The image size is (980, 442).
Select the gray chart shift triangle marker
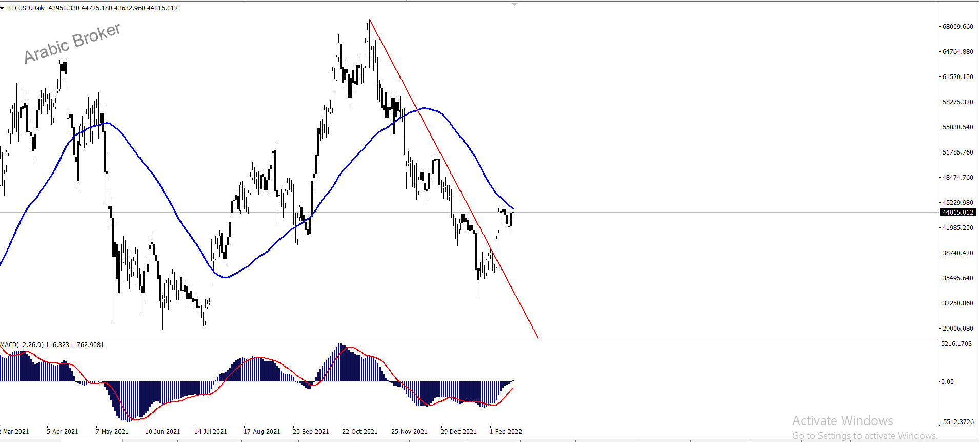[515, 4]
